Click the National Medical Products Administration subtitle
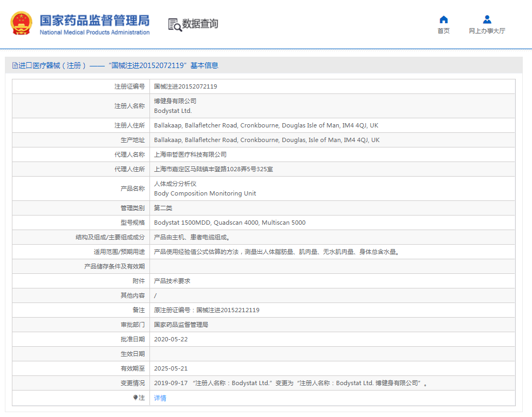The height and width of the screenshot is (417, 532). coord(94,32)
